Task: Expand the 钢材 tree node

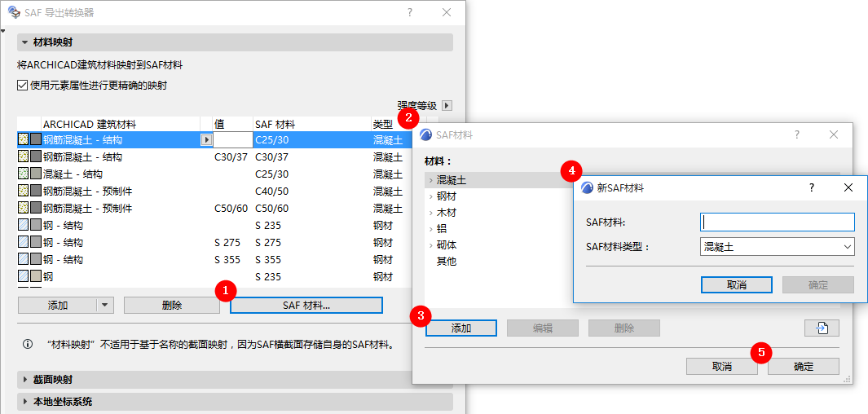Action: (x=430, y=196)
